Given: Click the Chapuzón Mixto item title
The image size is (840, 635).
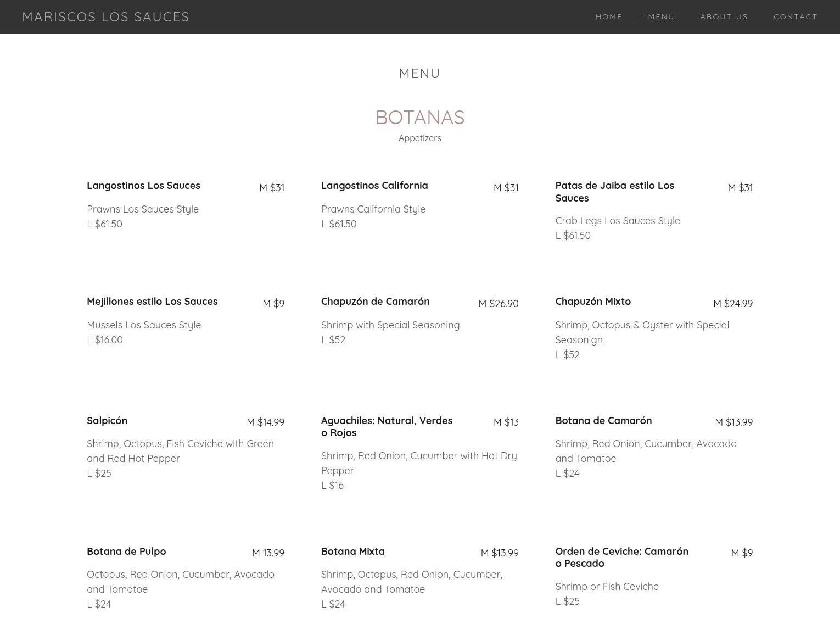Looking at the screenshot, I should pos(592,302).
